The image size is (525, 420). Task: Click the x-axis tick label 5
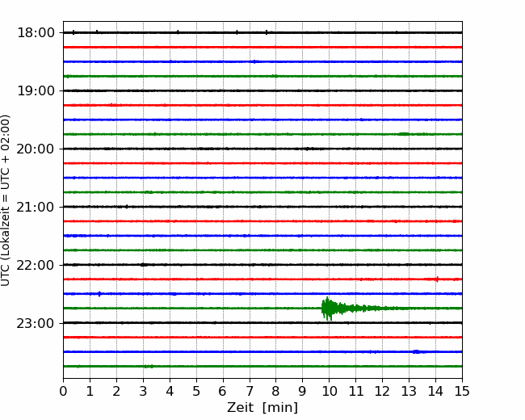click(x=196, y=391)
